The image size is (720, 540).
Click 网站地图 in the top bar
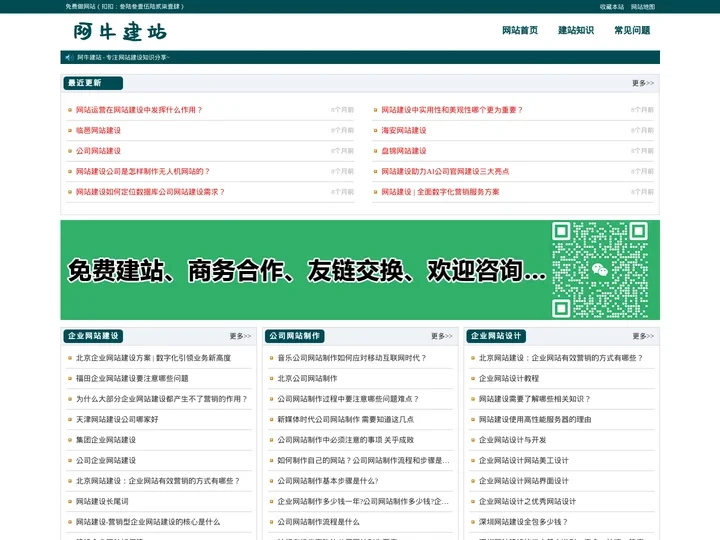pos(643,7)
